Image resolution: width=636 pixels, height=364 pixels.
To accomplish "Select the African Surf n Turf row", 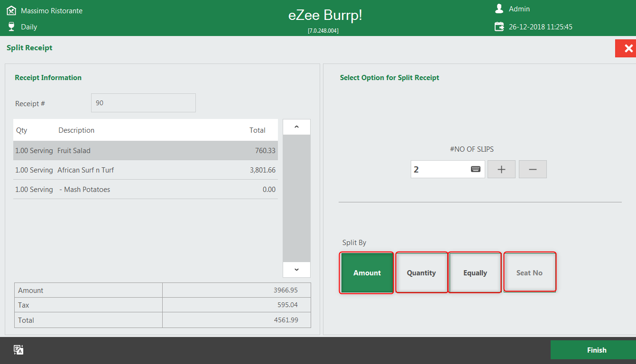I will [146, 170].
